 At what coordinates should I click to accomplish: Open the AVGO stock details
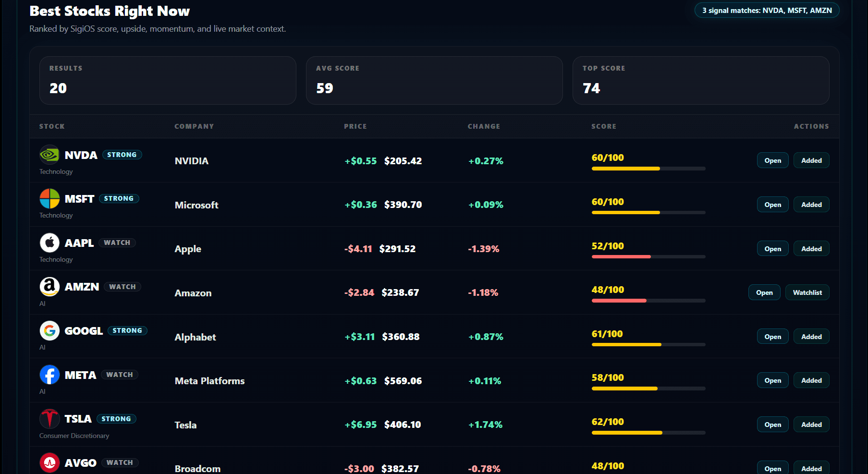pos(772,468)
